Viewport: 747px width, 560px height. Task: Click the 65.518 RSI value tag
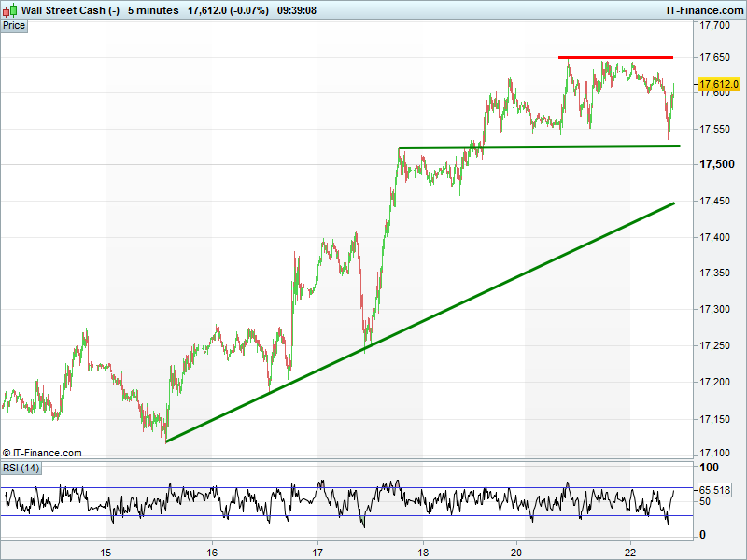tap(714, 490)
